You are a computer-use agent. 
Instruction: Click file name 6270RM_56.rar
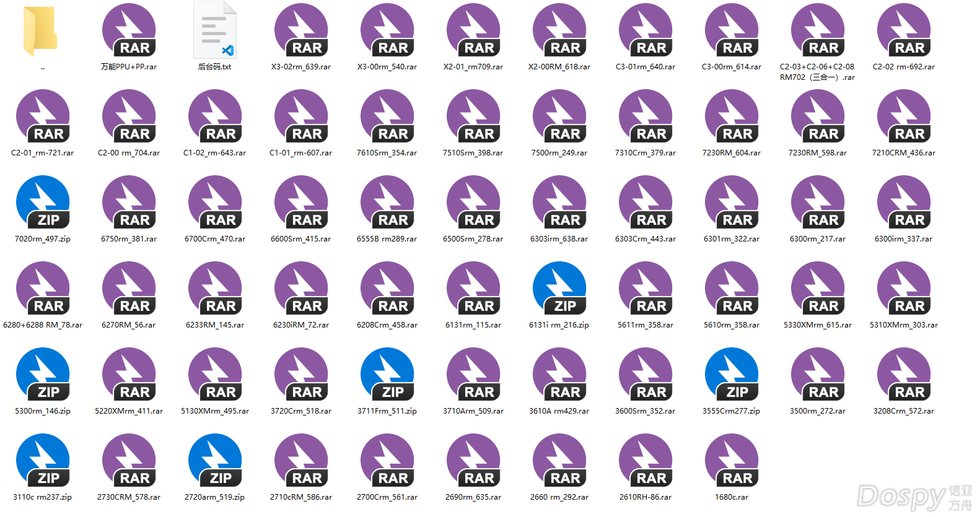[129, 325]
